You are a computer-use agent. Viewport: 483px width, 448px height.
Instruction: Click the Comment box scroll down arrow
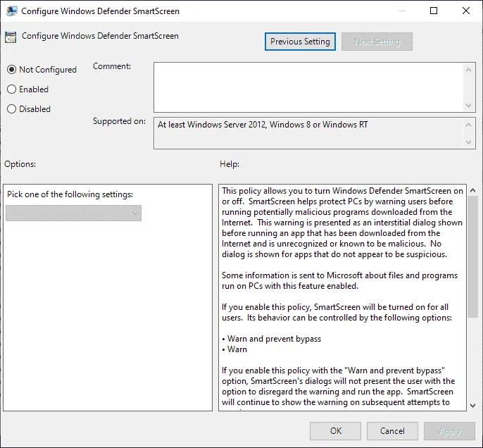pyautogui.click(x=468, y=106)
